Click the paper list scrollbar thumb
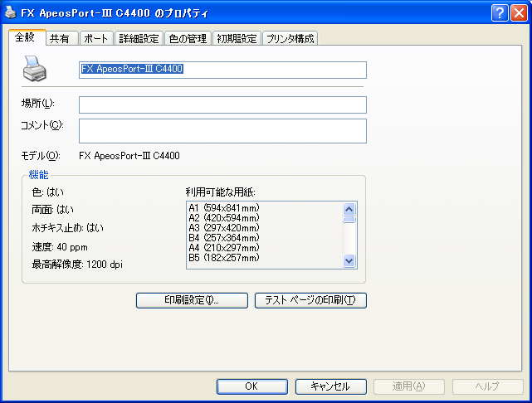 click(349, 220)
